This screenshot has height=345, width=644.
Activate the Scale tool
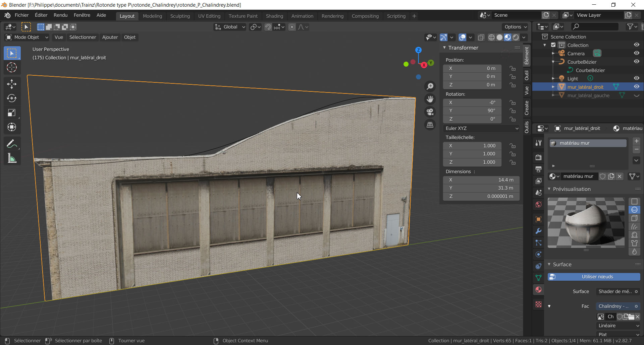(x=12, y=113)
